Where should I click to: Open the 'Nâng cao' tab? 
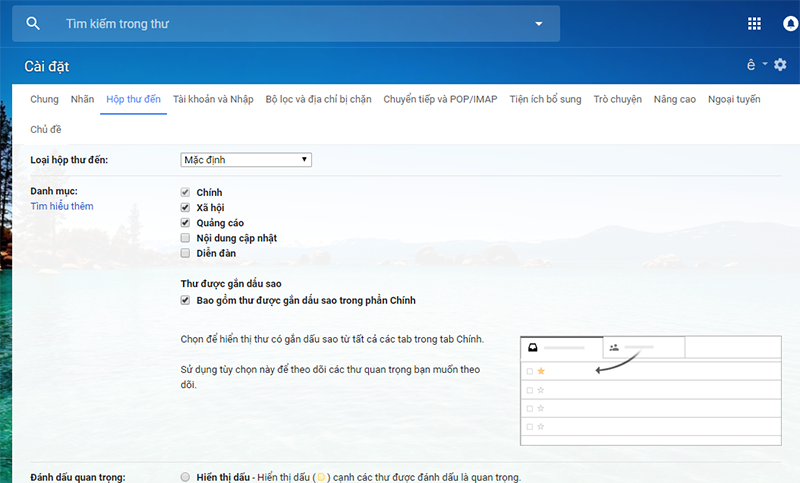click(674, 99)
